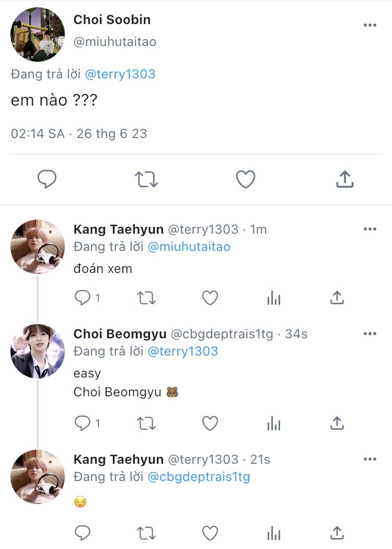The height and width of the screenshot is (549, 392).
Task: Open more options on "đoán xem" reply
Action: (x=370, y=229)
